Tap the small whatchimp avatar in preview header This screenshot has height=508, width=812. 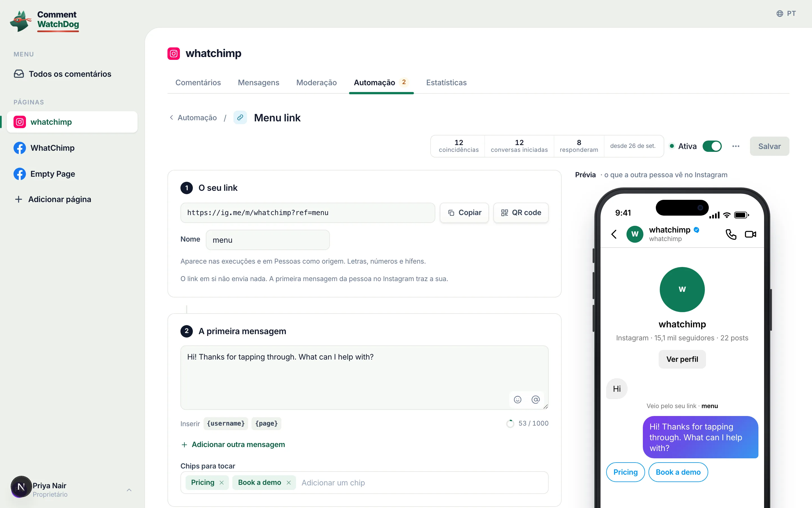pyautogui.click(x=635, y=234)
